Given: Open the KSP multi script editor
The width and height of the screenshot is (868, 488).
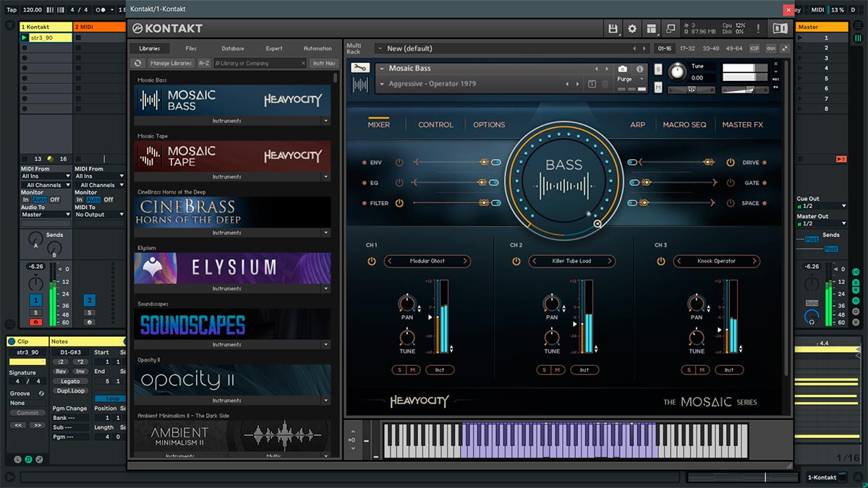Looking at the screenshot, I should pos(754,48).
